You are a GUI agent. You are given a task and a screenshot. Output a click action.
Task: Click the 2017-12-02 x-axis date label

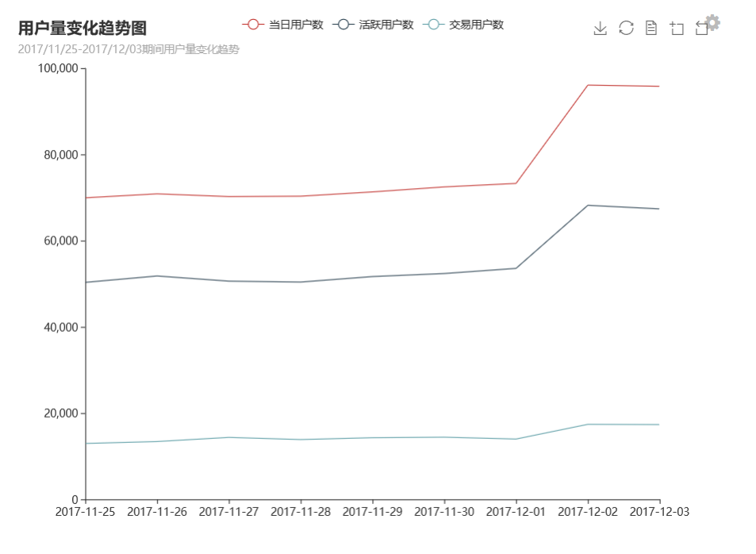588,512
